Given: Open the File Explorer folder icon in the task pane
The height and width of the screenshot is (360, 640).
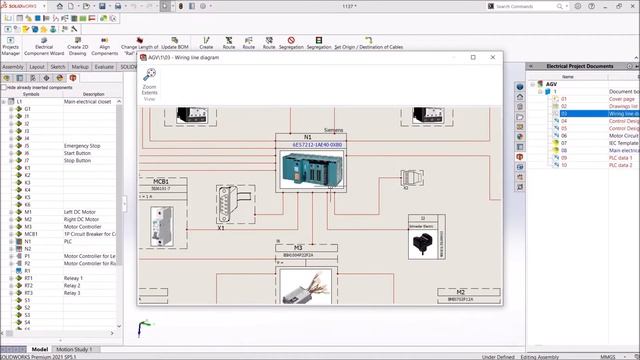Looking at the screenshot, I should [520, 117].
